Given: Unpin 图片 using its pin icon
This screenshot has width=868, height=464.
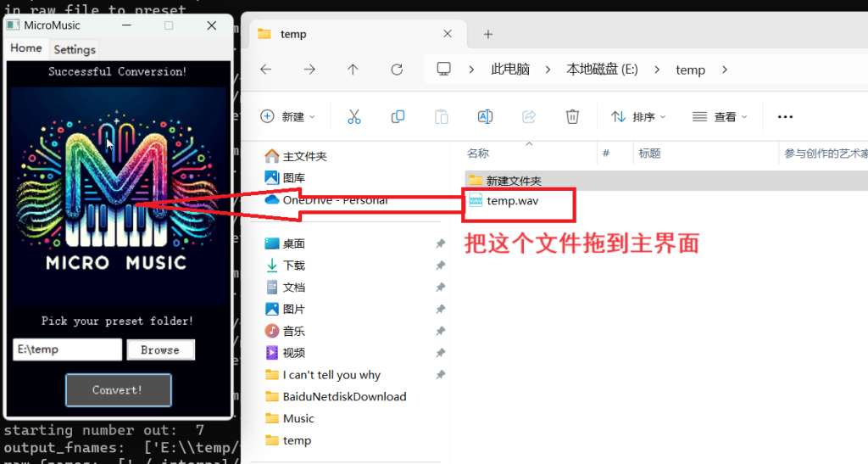Looking at the screenshot, I should click(x=440, y=309).
